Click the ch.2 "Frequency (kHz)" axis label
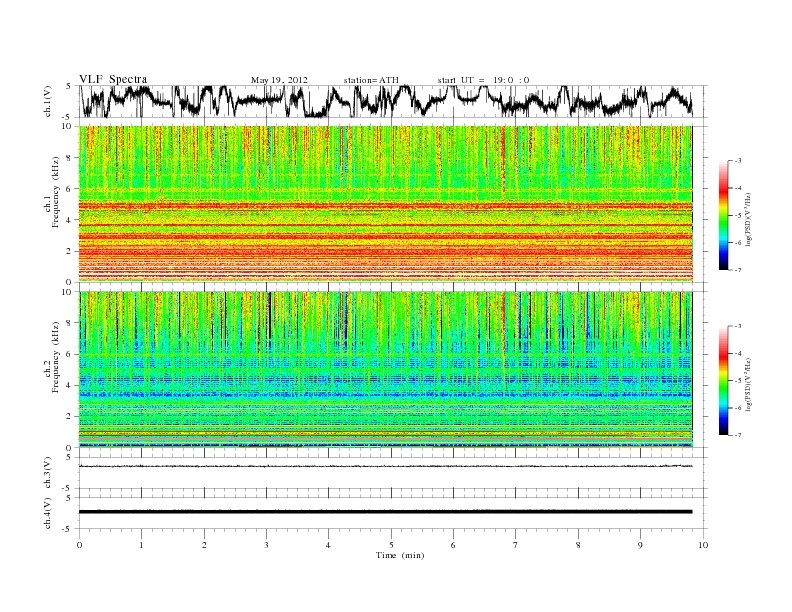792x612 pixels. tap(56, 356)
